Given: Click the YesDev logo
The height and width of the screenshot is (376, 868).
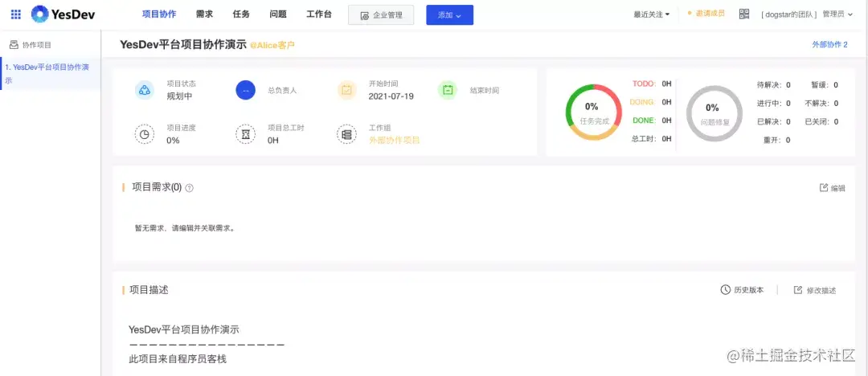Looking at the screenshot, I should pyautogui.click(x=63, y=14).
